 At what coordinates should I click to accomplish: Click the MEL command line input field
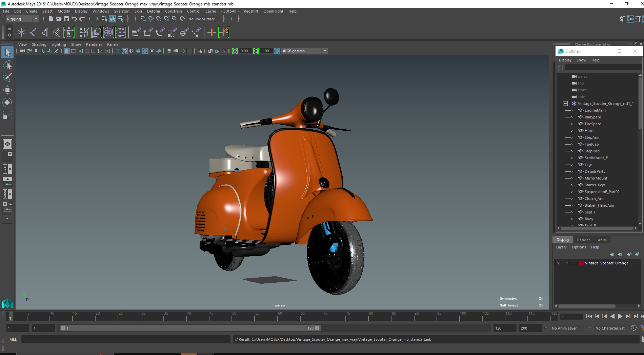coord(126,339)
